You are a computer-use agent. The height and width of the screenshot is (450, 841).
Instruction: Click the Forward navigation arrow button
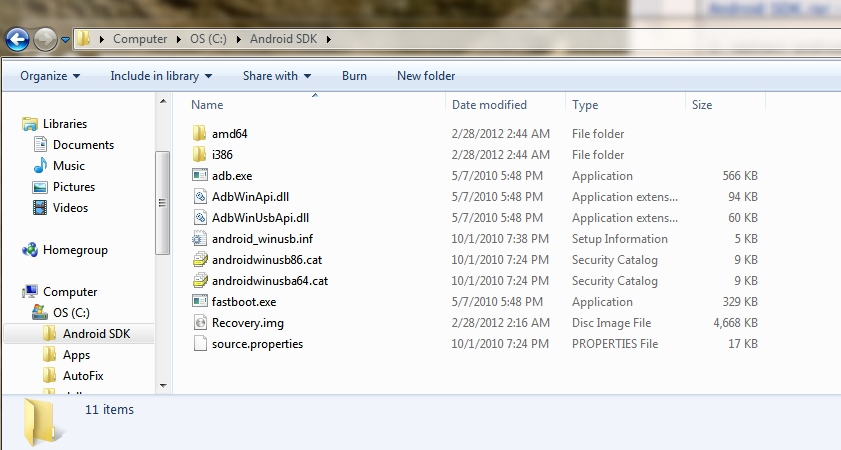[x=46, y=40]
